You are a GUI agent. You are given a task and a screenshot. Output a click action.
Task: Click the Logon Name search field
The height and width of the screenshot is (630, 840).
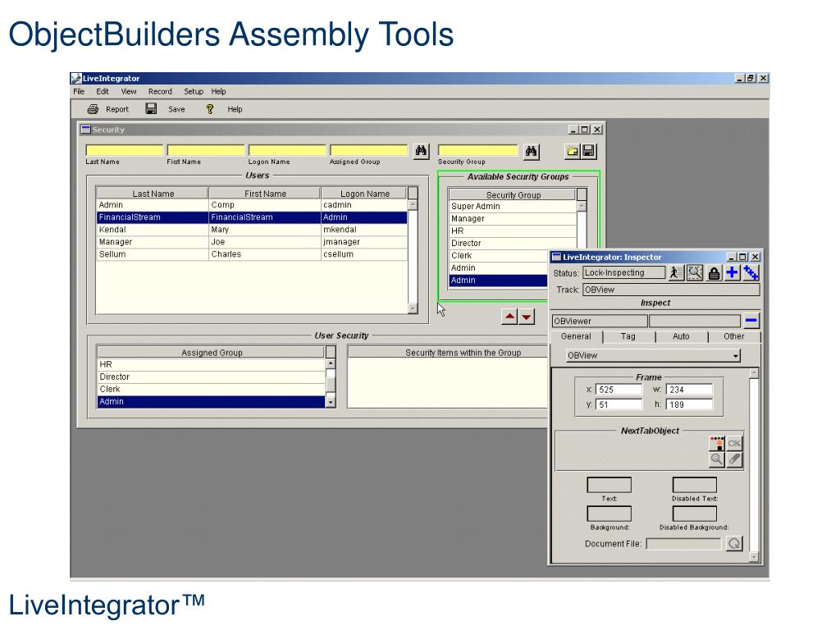pos(287,150)
